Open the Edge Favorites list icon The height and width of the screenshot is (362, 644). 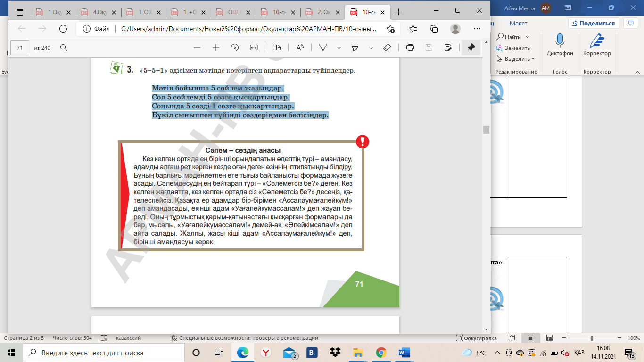pos(413,29)
